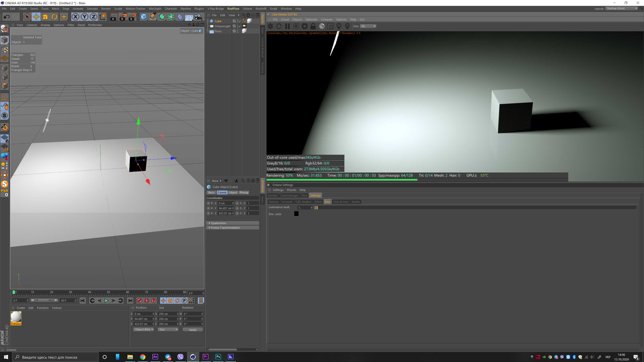Open the Size mode dropdown
The width and height of the screenshot is (644, 362).
pyautogui.click(x=168, y=329)
